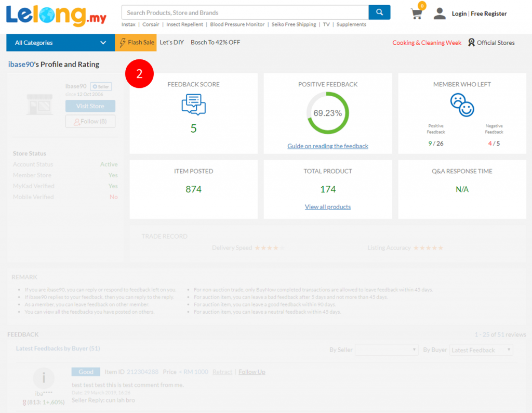Click in the search products field
The height and width of the screenshot is (413, 532).
[x=245, y=12]
